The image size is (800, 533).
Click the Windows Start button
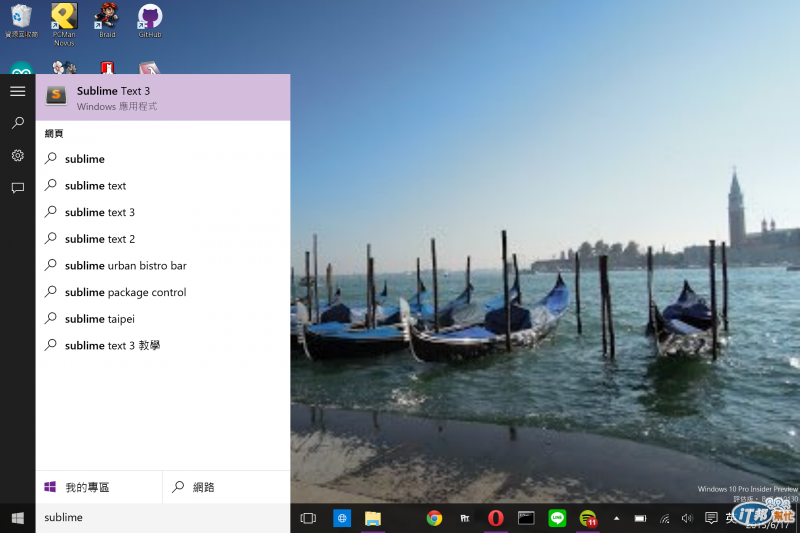pyautogui.click(x=17, y=518)
